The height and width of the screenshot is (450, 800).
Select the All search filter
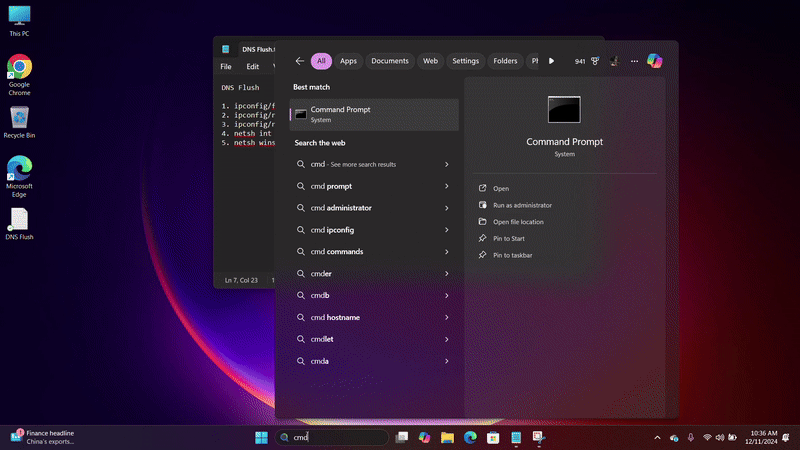(321, 61)
